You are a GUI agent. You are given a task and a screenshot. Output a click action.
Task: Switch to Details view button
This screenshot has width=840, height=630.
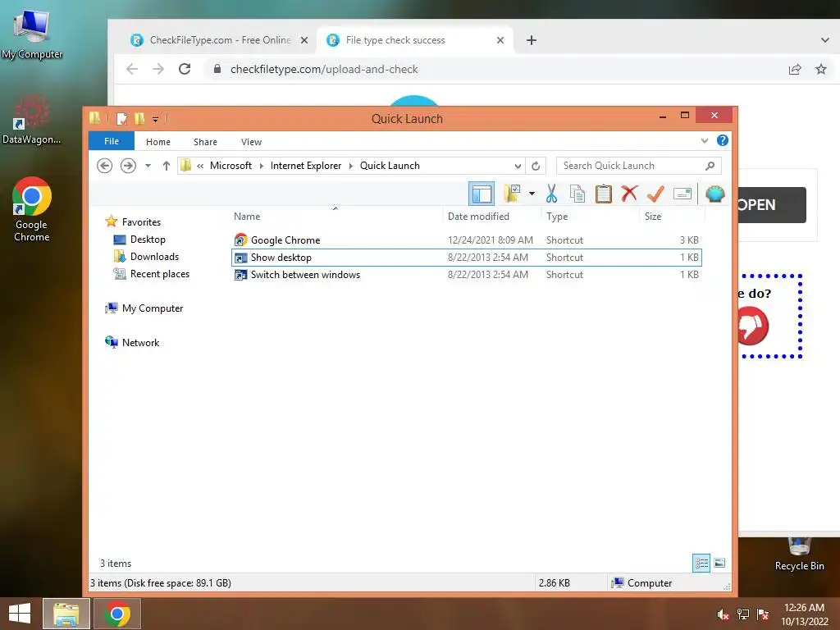coord(701,563)
